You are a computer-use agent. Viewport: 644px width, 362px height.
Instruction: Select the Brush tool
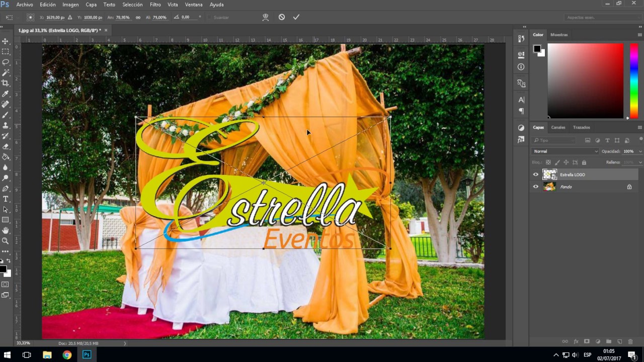coord(6,115)
